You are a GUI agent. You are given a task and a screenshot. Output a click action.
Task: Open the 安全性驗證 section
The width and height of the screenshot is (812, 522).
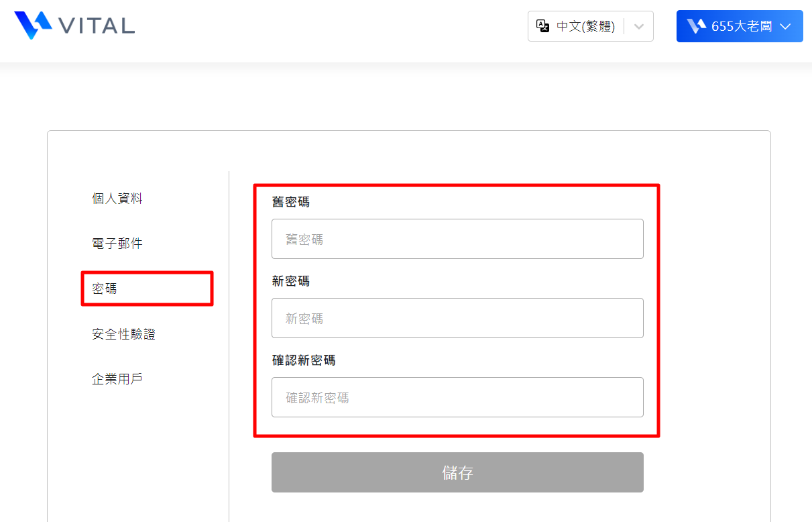124,334
